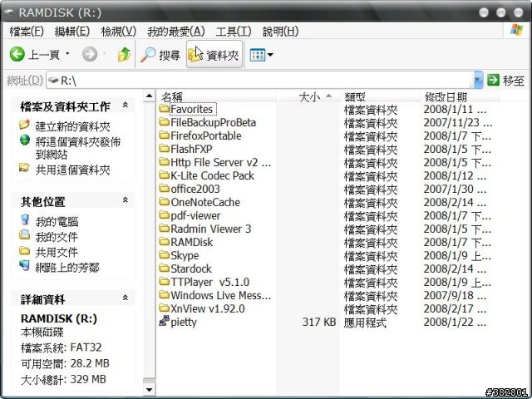This screenshot has height=399, width=532.
Task: Toggle the 資料夾 folders pane button
Action: tap(214, 55)
